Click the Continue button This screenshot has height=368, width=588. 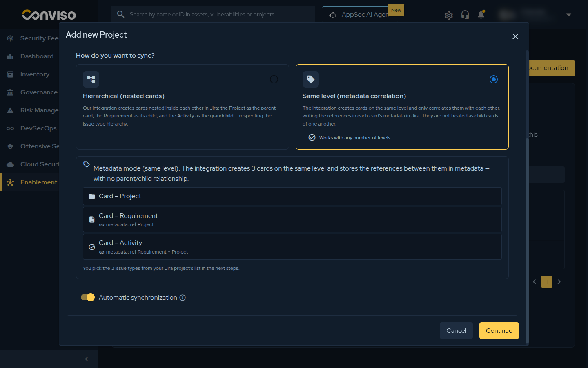point(499,331)
